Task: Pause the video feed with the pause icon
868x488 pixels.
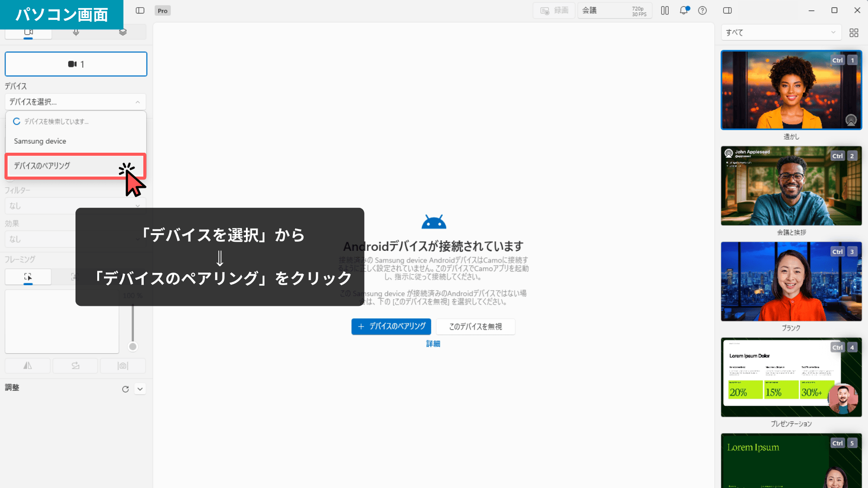Action: (x=665, y=10)
